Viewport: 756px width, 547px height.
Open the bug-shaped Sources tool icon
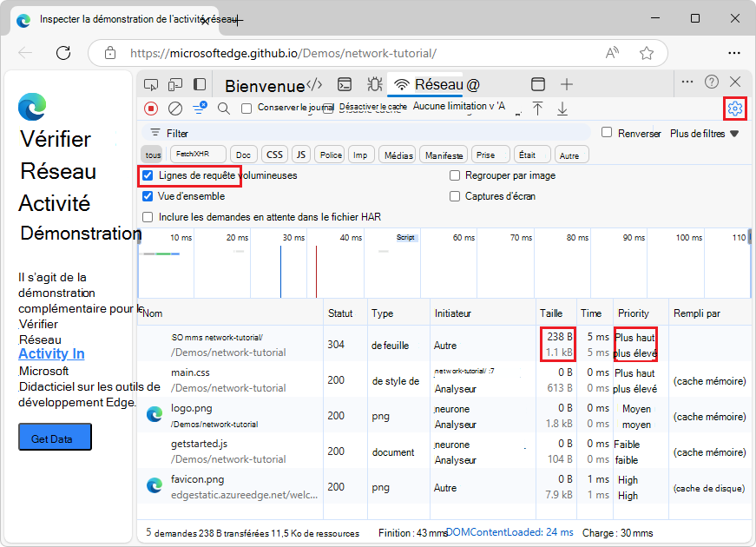374,84
